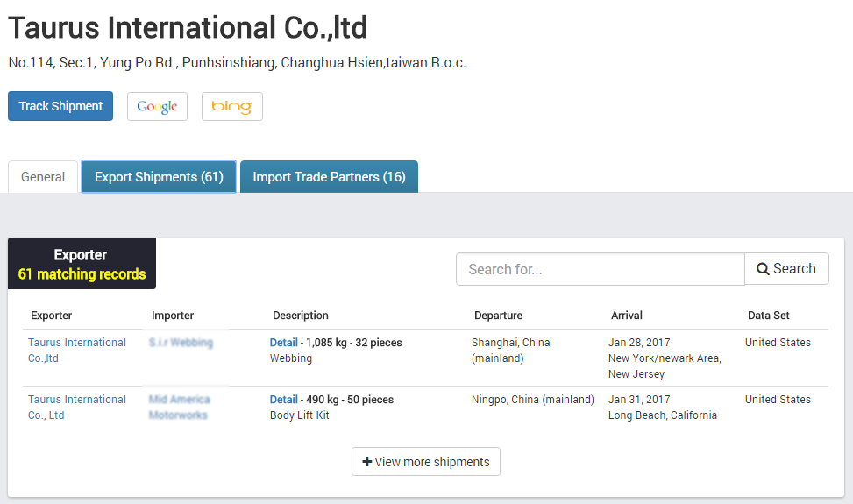
Task: Open Detail link for Webbing shipment
Action: [283, 343]
